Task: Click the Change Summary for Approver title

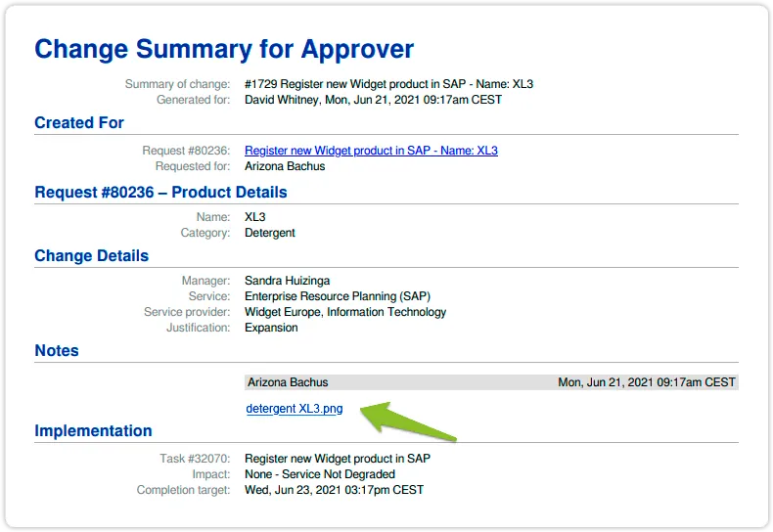Action: (x=224, y=49)
